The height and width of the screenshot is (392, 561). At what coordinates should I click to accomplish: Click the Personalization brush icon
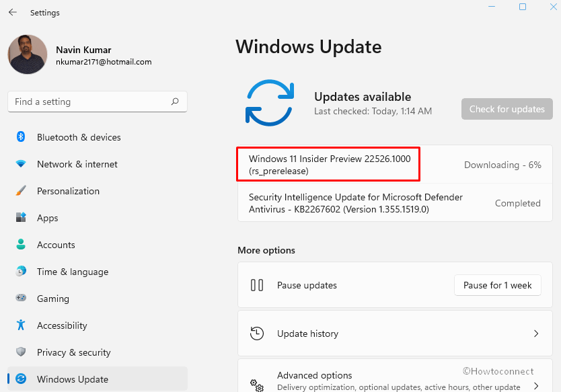tap(20, 191)
